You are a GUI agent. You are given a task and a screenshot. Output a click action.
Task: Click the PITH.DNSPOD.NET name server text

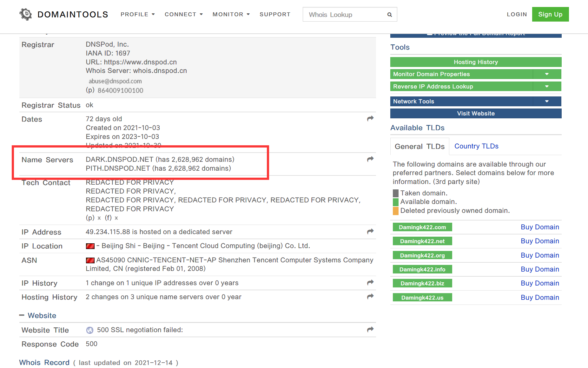click(x=118, y=168)
